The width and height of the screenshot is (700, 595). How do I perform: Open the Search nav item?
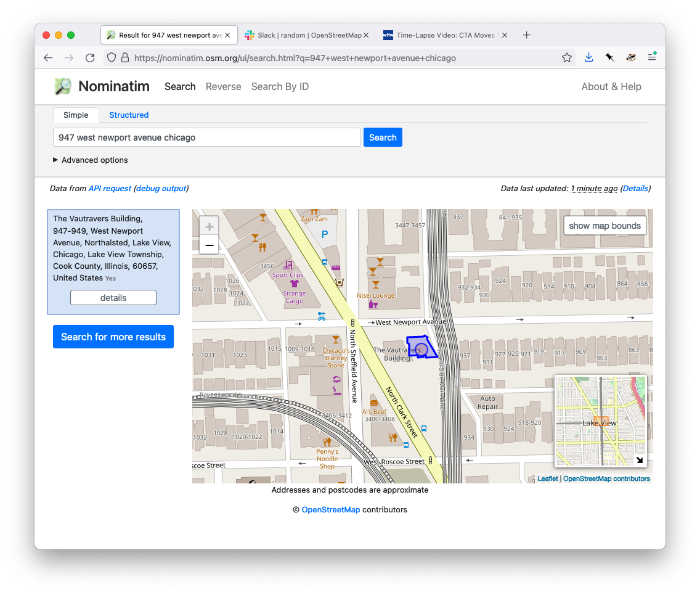(x=180, y=87)
